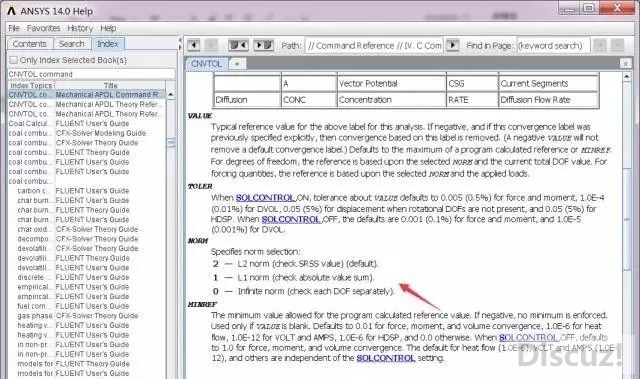Click the Diffusion Flow Rate table cell
Image resolution: width=640 pixels, height=379 pixels.
(x=549, y=100)
